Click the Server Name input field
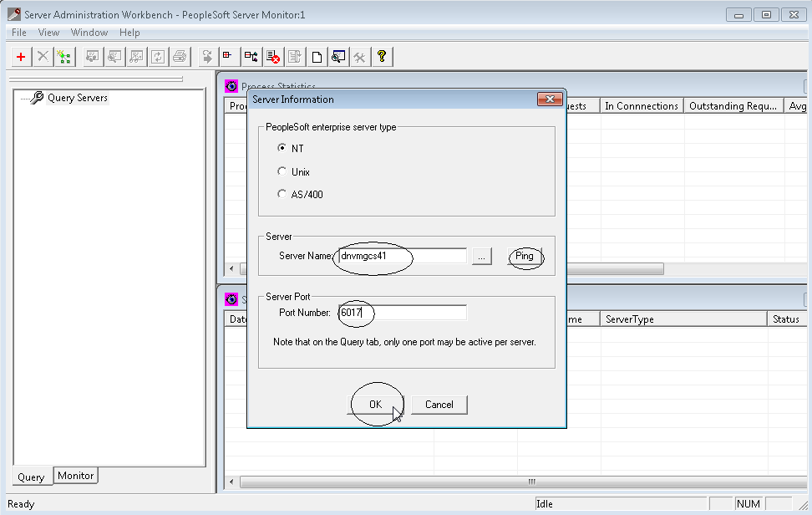 coord(403,256)
